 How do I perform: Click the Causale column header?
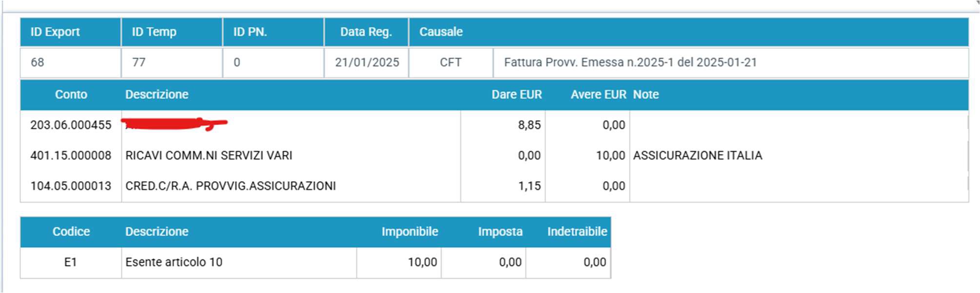688,32
